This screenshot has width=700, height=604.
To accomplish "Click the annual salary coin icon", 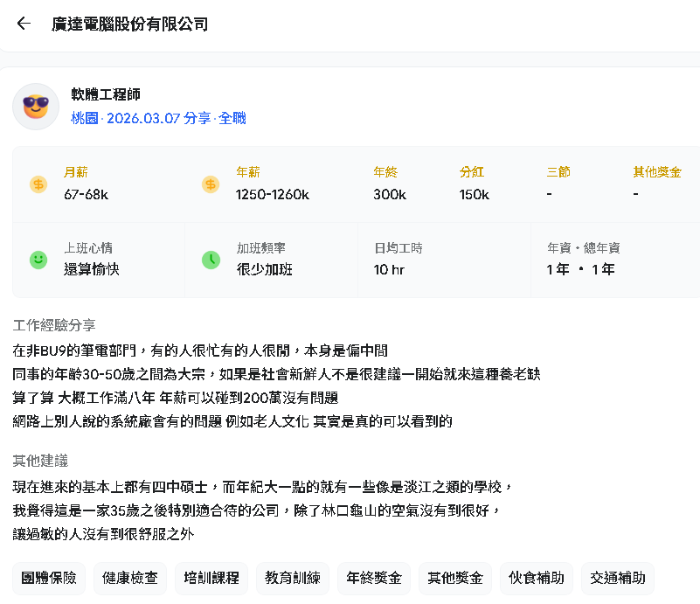I will tap(211, 184).
